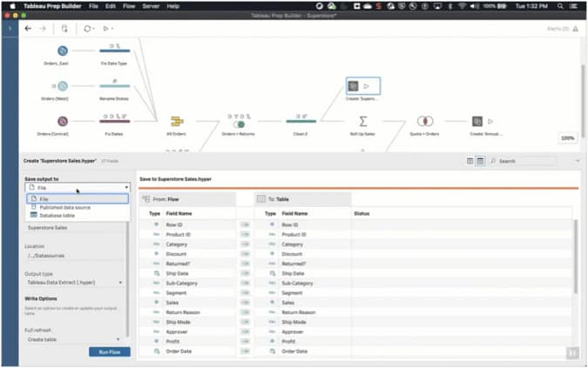This screenshot has height=368, width=588.
Task: Select the Orders (Central) input node
Action: (x=63, y=121)
